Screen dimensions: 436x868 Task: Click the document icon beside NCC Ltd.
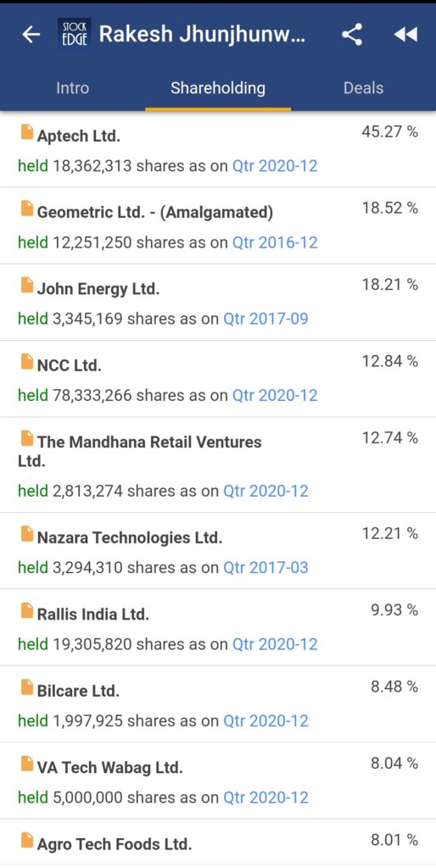[26, 361]
